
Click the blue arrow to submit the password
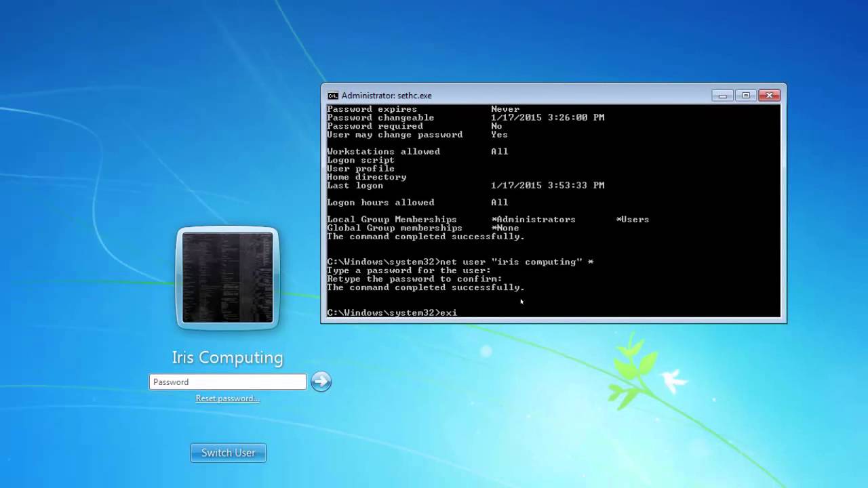pos(321,382)
